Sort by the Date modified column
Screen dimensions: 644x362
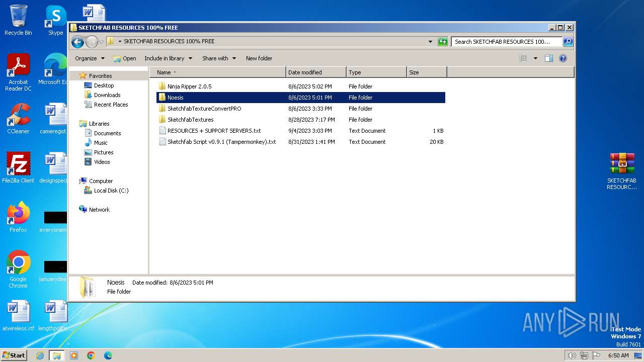pyautogui.click(x=305, y=72)
